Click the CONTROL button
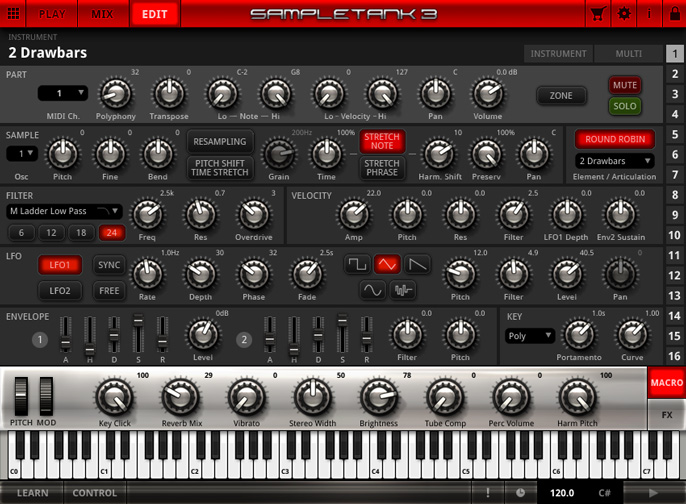This screenshot has width=686, height=504. [94, 493]
